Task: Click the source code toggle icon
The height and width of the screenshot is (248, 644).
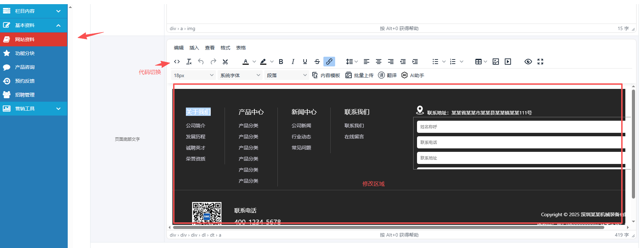Action: tap(177, 62)
